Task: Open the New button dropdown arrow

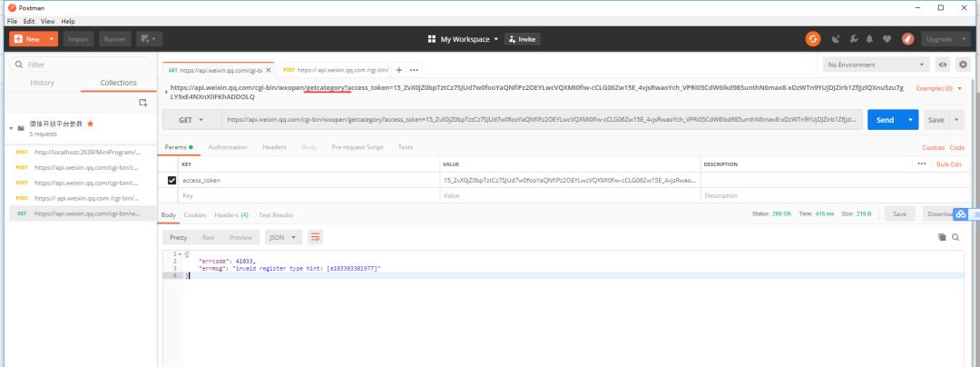Action: pos(51,39)
